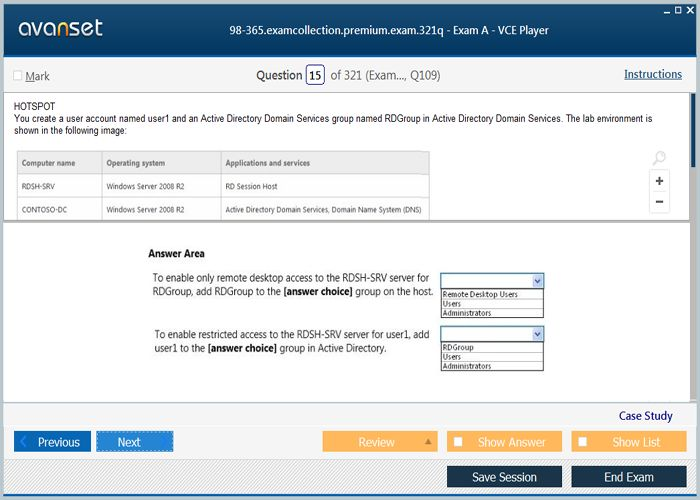Click the CONTOSO-DC table cell
The image size is (700, 500).
(59, 209)
